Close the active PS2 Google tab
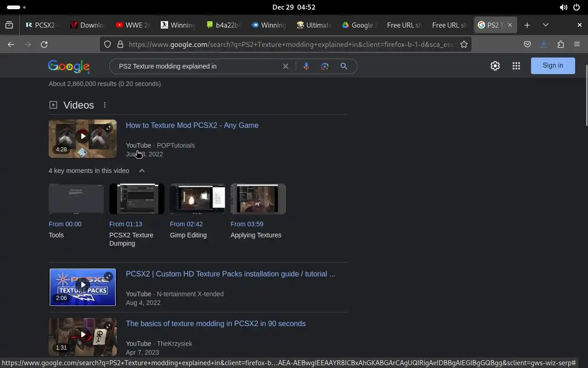This screenshot has height=368, width=588. pyautogui.click(x=509, y=25)
